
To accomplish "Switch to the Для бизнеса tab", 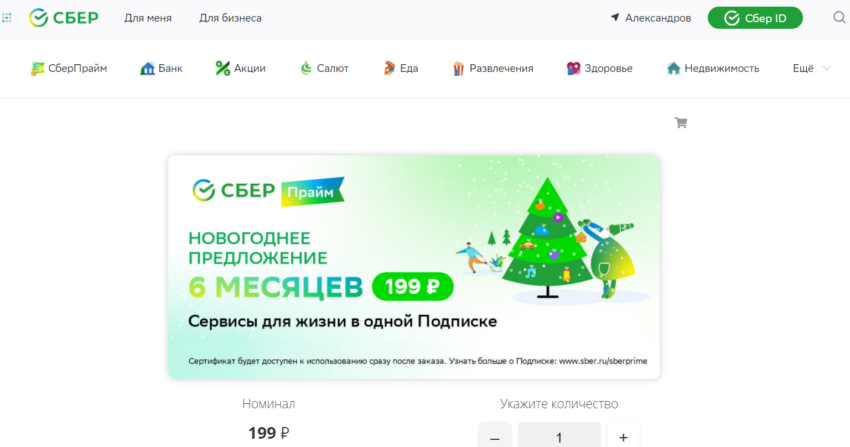I will pyautogui.click(x=230, y=18).
